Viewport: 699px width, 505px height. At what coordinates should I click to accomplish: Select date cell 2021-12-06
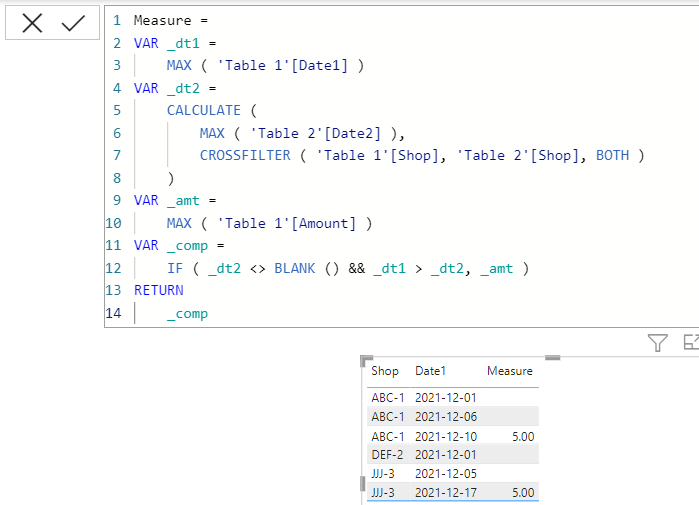point(446,417)
